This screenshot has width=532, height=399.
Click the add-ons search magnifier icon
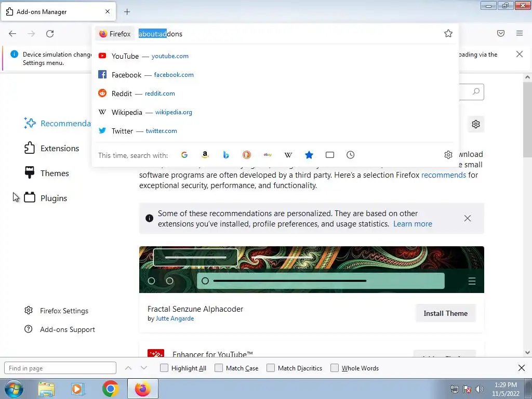pos(476,91)
